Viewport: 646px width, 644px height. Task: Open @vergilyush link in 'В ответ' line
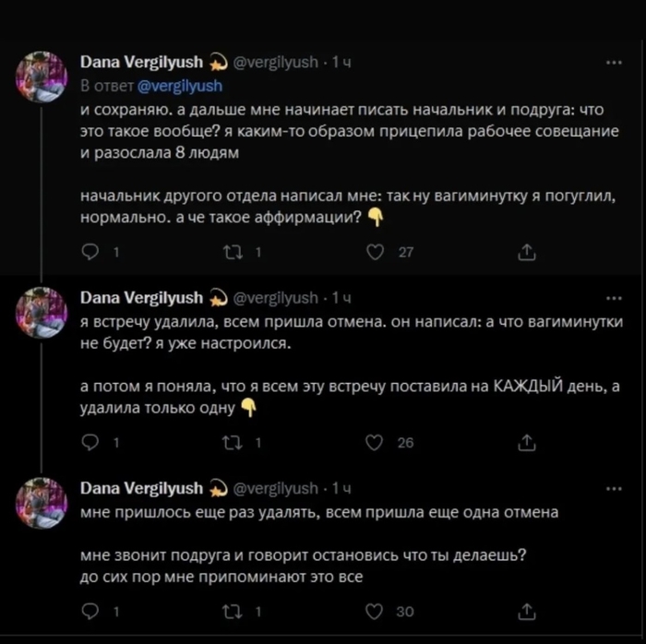pos(180,86)
